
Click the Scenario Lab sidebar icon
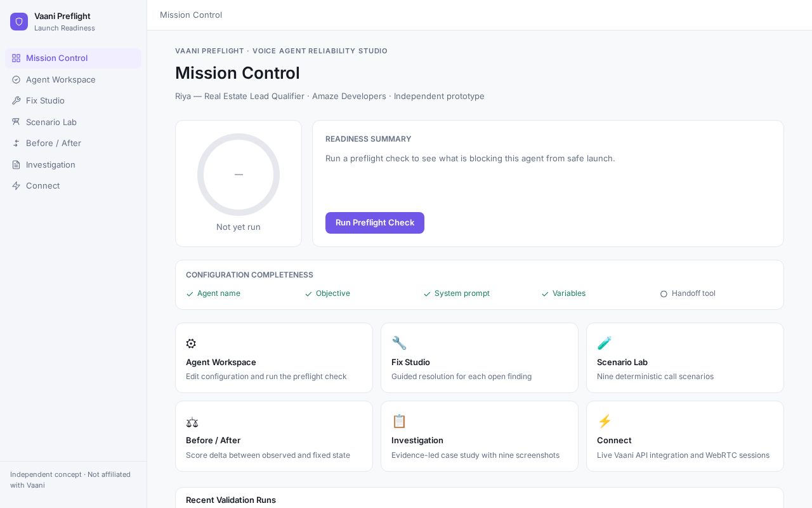point(16,122)
